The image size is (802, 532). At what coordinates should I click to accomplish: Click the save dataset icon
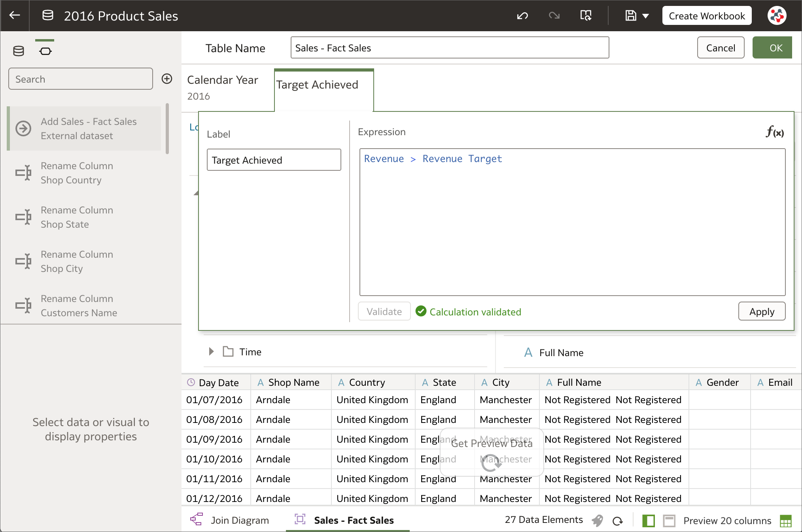630,16
